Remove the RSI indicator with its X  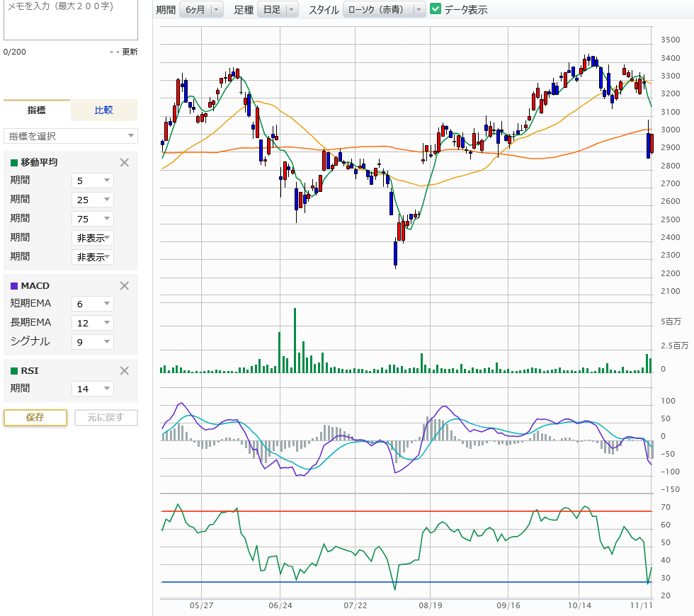tap(125, 370)
